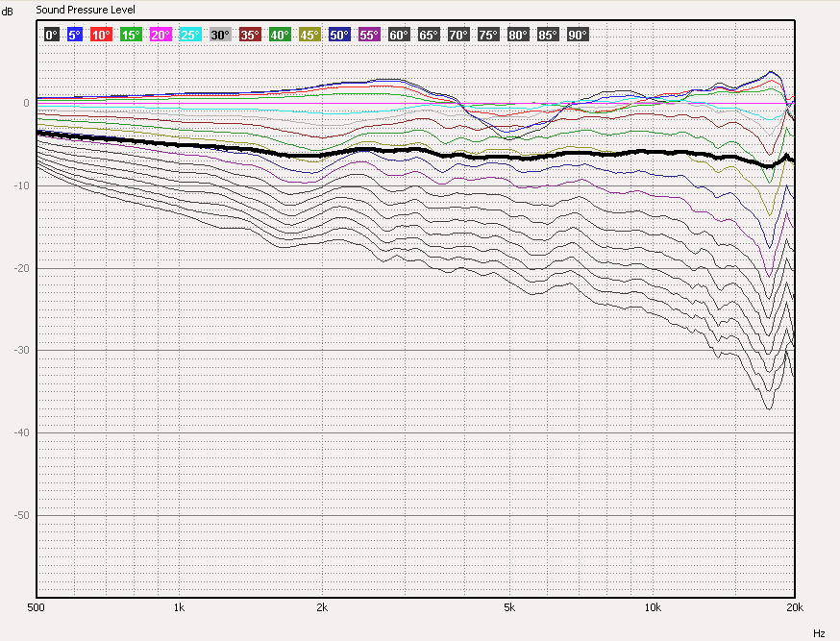Click the dB axis unit label

[x=7, y=12]
